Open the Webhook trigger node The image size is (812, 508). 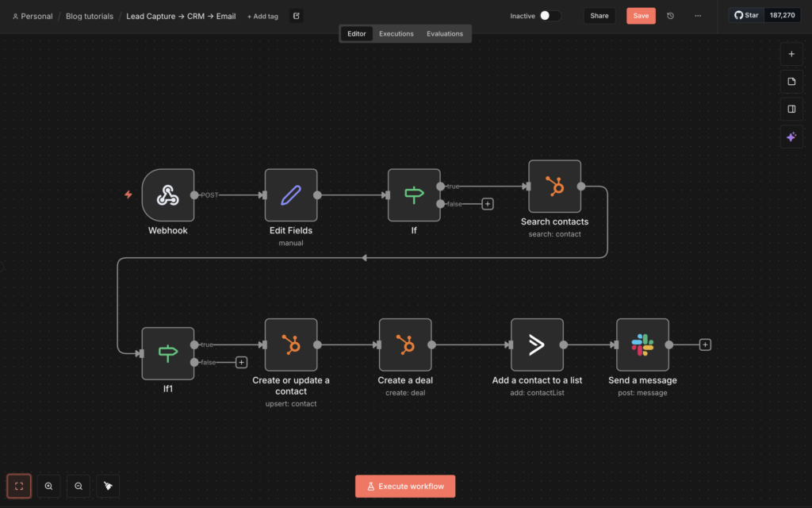click(168, 195)
